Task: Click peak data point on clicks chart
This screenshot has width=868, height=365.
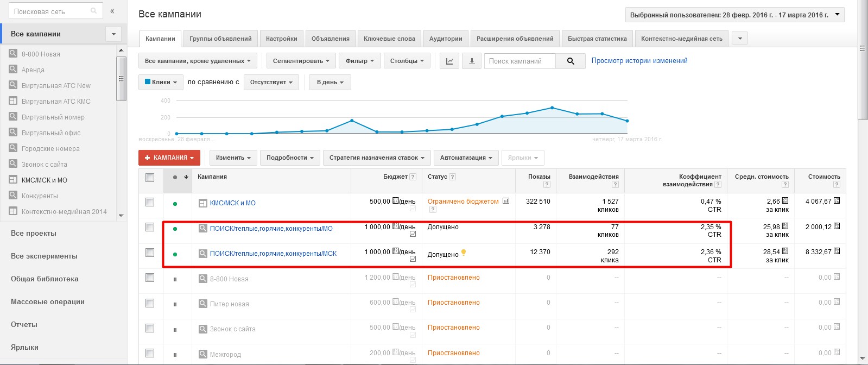Action: pos(552,108)
